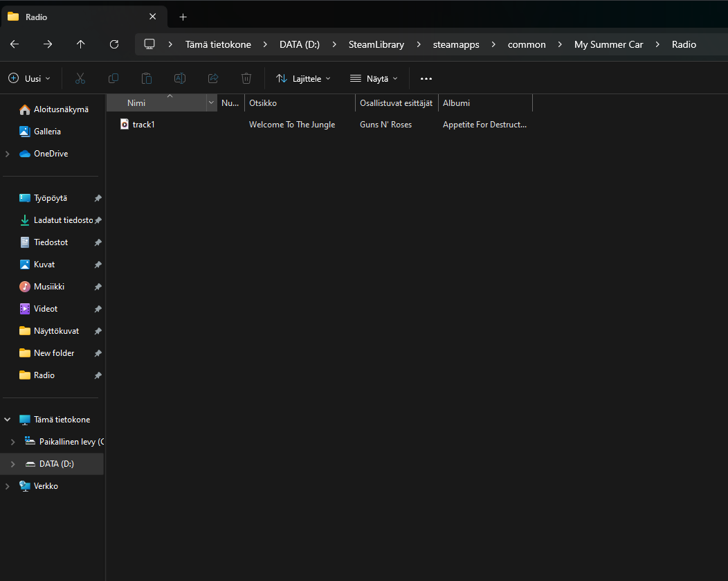Go up one folder level

pos(81,44)
